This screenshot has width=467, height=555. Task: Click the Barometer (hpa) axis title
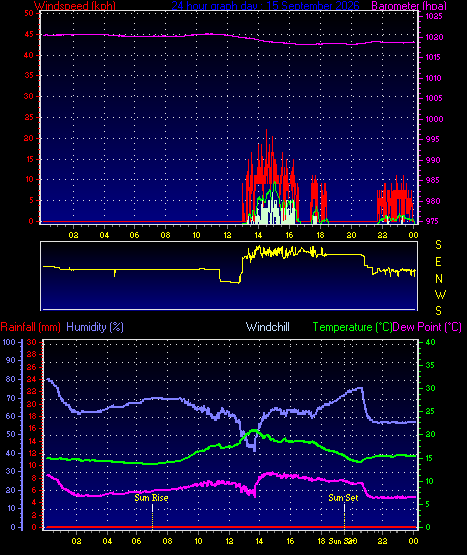pos(409,5)
